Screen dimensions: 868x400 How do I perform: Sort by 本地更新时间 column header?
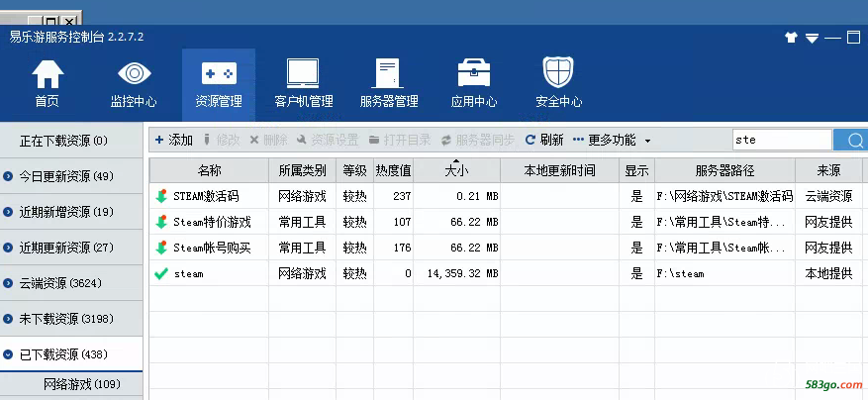pyautogui.click(x=559, y=170)
